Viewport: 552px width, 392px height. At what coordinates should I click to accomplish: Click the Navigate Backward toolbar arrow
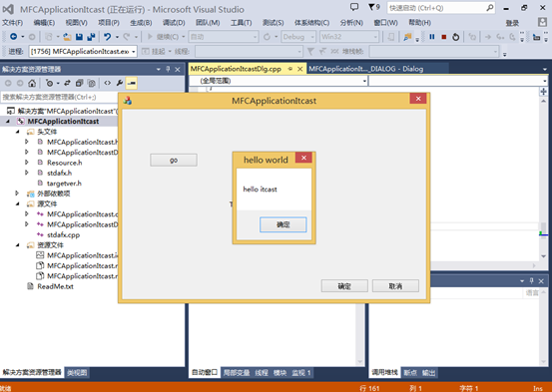[x=13, y=37]
